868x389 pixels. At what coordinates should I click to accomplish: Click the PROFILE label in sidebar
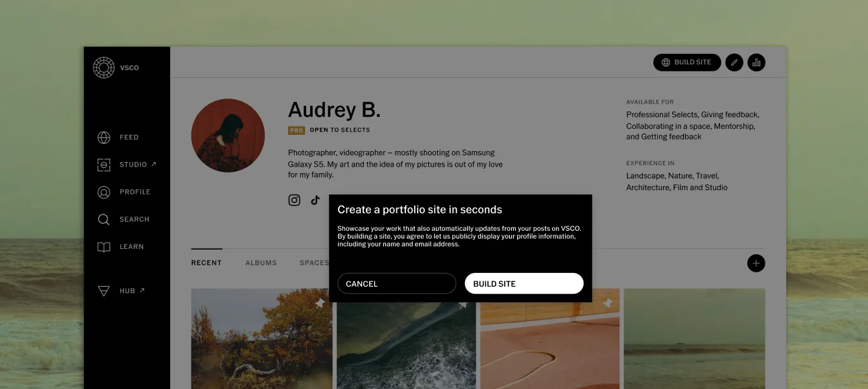click(135, 192)
